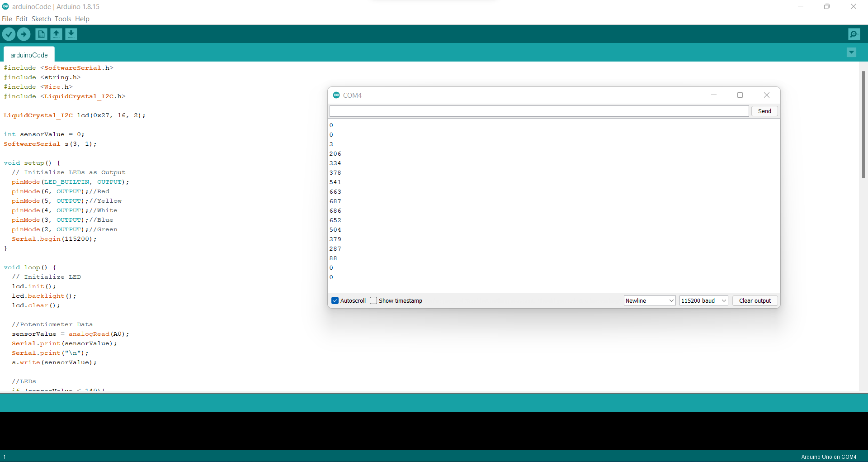Screen dimensions: 868x462
Task: Open a sketch with the up-arrow icon
Action: pyautogui.click(x=56, y=34)
